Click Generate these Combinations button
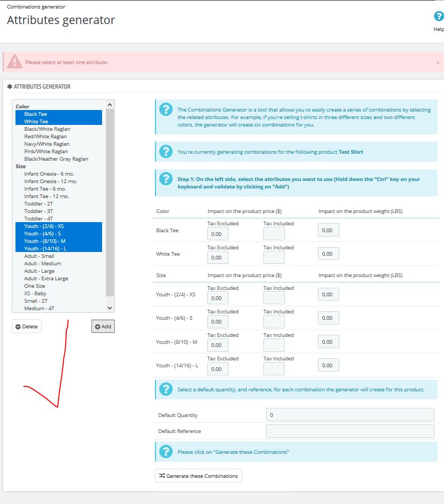444x504 pixels. [x=199, y=476]
